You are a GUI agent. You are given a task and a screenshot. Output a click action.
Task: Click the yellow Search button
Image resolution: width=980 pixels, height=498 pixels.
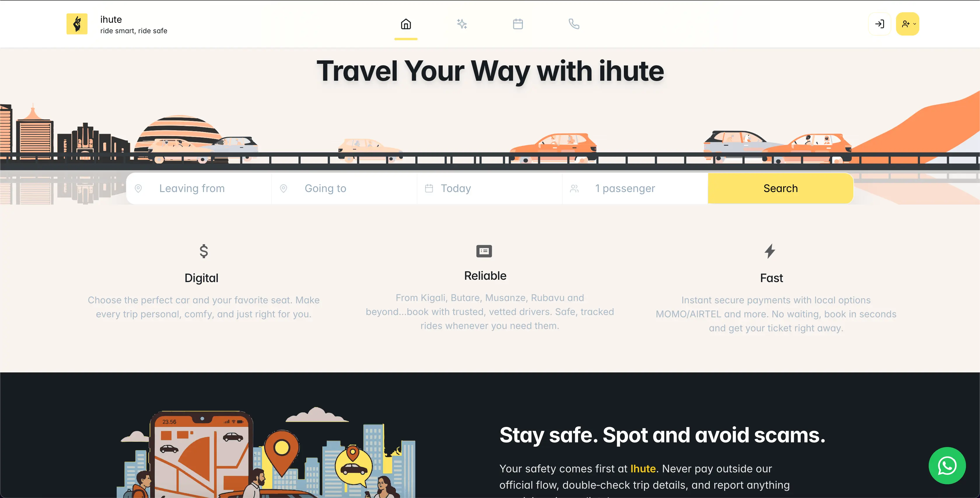coord(781,189)
